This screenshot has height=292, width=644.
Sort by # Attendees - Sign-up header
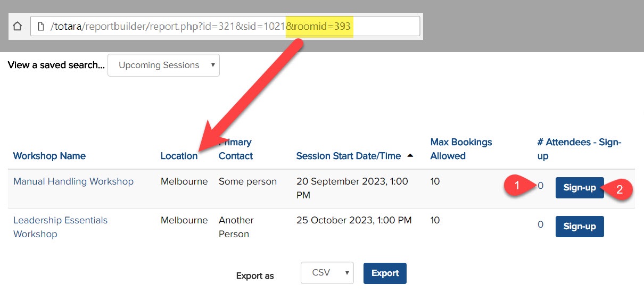(579, 149)
